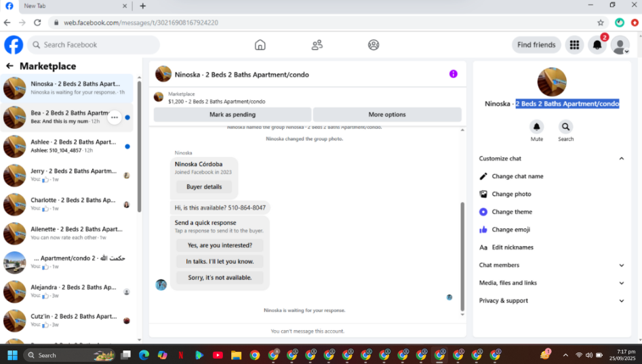Mute this conversation with the bell icon
The height and width of the screenshot is (364, 642).
536,127
